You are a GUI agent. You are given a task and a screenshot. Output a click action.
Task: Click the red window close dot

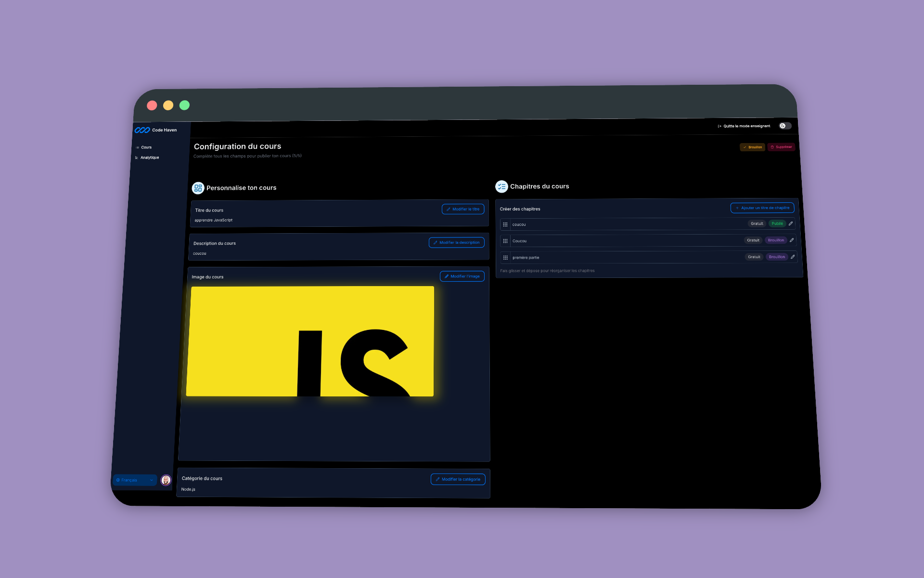click(x=152, y=105)
